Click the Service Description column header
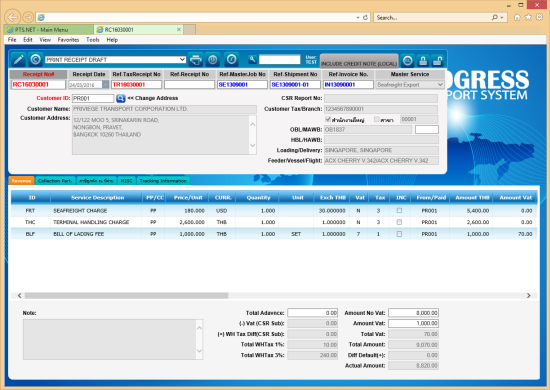 (97, 197)
